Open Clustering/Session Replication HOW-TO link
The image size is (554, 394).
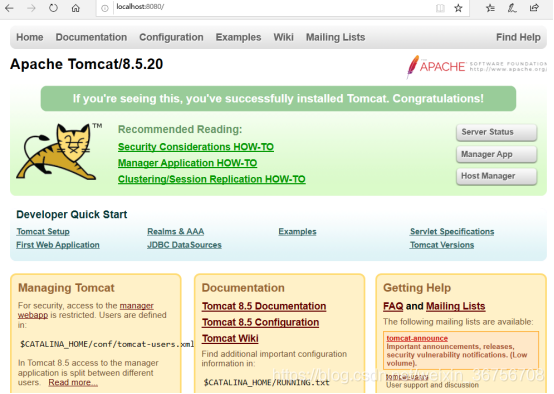coord(212,179)
